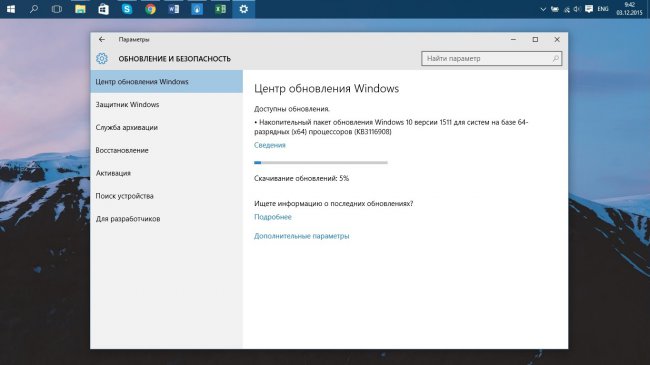The width and height of the screenshot is (650, 365).
Task: Focus the Найти параметр search field
Action: click(492, 58)
